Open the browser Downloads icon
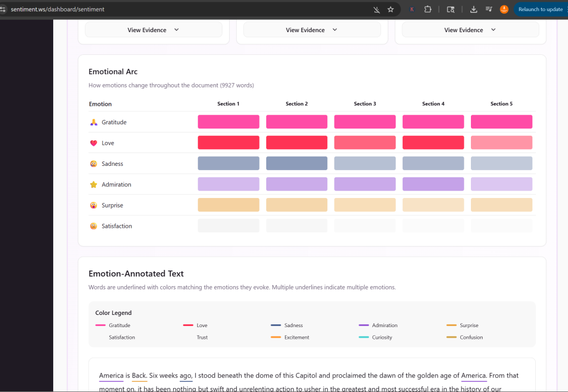Image resolution: width=568 pixels, height=392 pixels. point(473,9)
